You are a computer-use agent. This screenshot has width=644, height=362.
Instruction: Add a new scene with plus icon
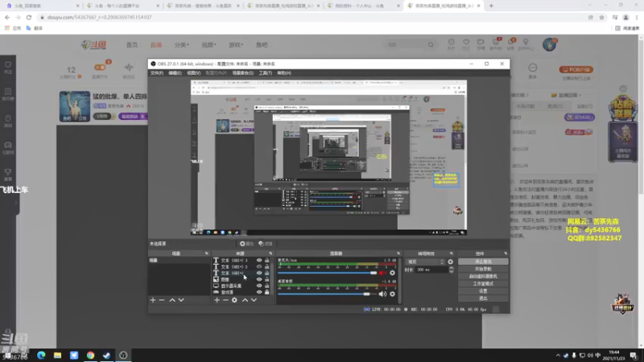(x=153, y=300)
